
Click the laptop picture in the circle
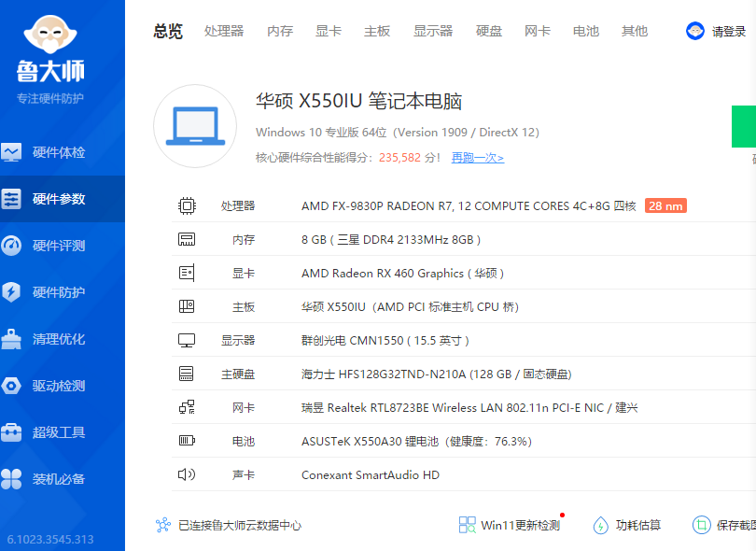pyautogui.click(x=195, y=126)
